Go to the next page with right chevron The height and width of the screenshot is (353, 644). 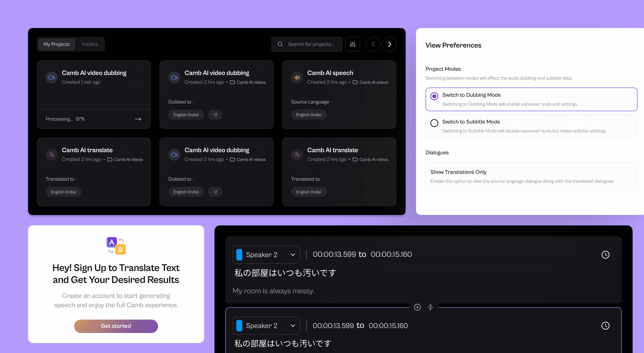[389, 44]
